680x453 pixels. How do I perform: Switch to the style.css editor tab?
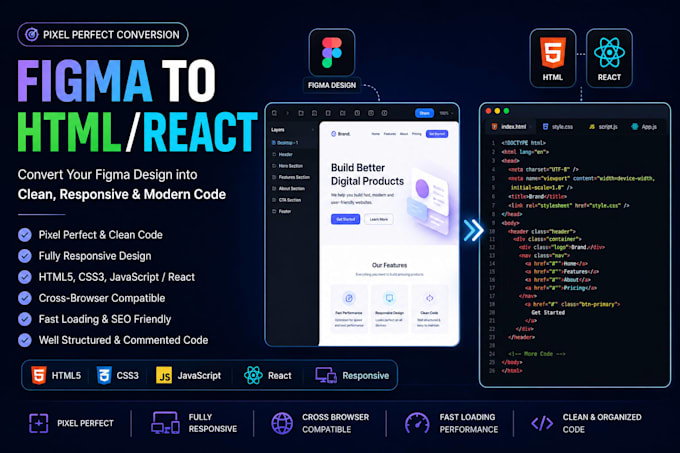tap(558, 127)
